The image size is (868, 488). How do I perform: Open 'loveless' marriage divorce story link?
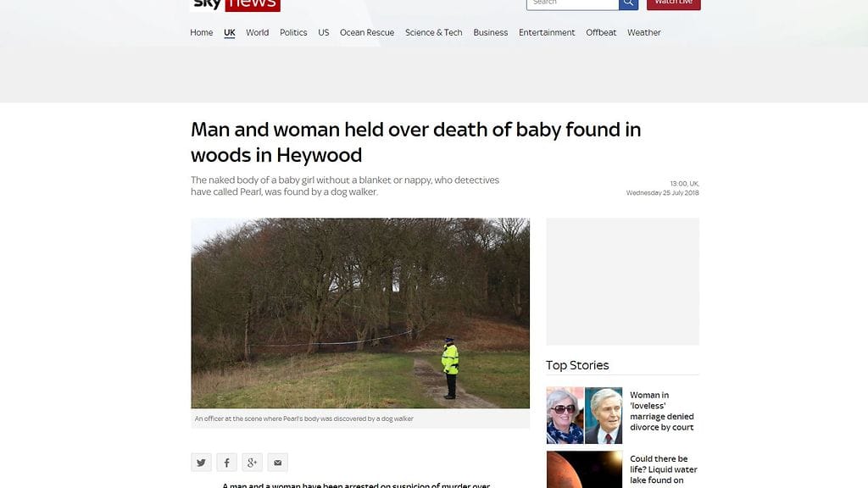pos(661,411)
